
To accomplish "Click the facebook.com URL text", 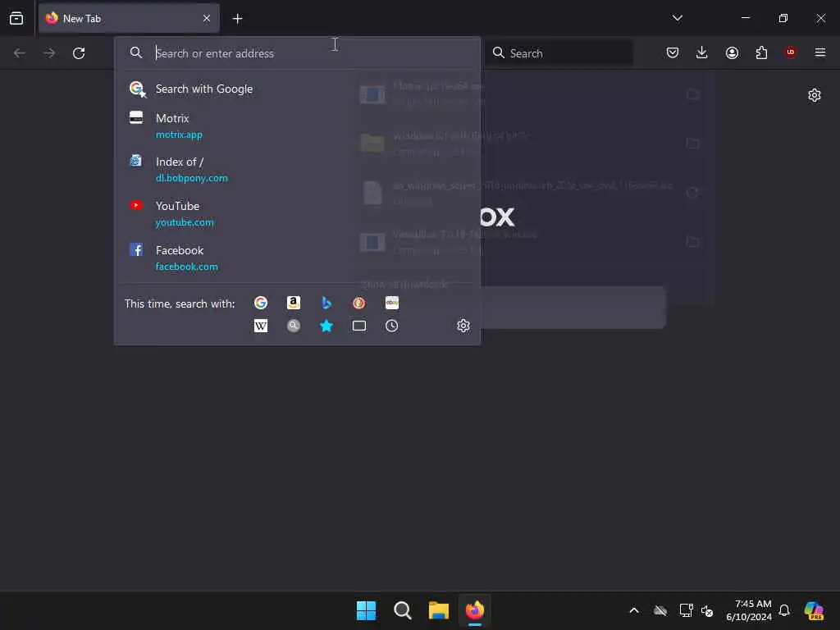I will pyautogui.click(x=187, y=267).
